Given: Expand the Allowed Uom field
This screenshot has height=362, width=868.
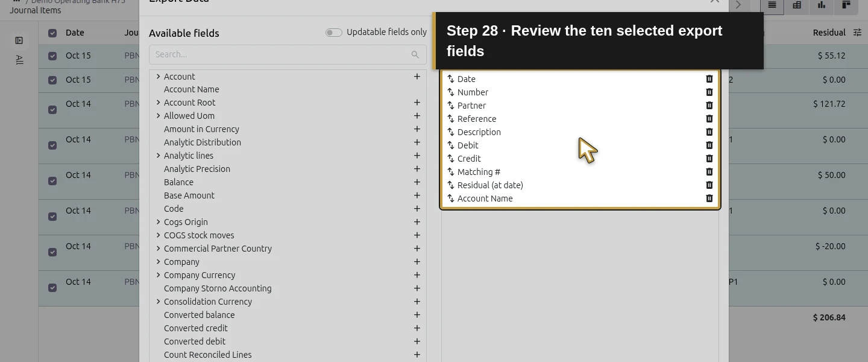Looking at the screenshot, I should pos(158,116).
